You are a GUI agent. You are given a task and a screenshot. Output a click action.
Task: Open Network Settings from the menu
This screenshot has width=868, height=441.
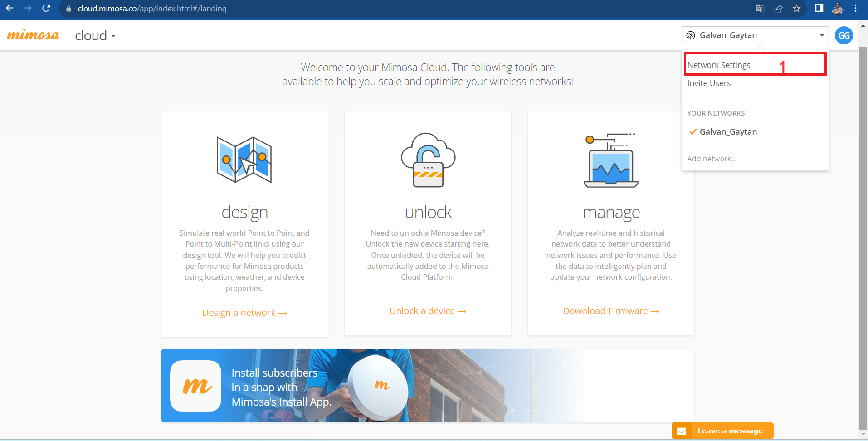point(719,65)
